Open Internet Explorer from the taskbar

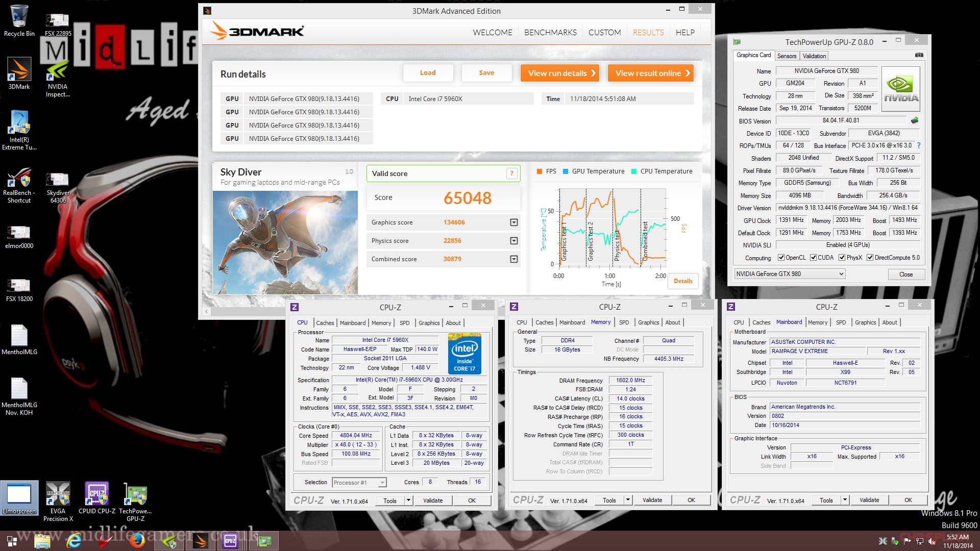pyautogui.click(x=74, y=541)
